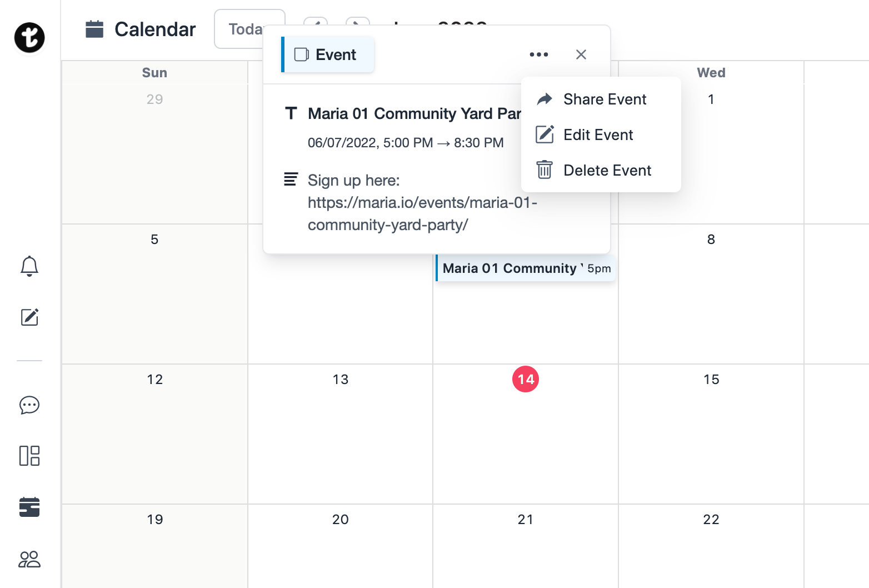Click the compose note icon in sidebar

pos(29,317)
